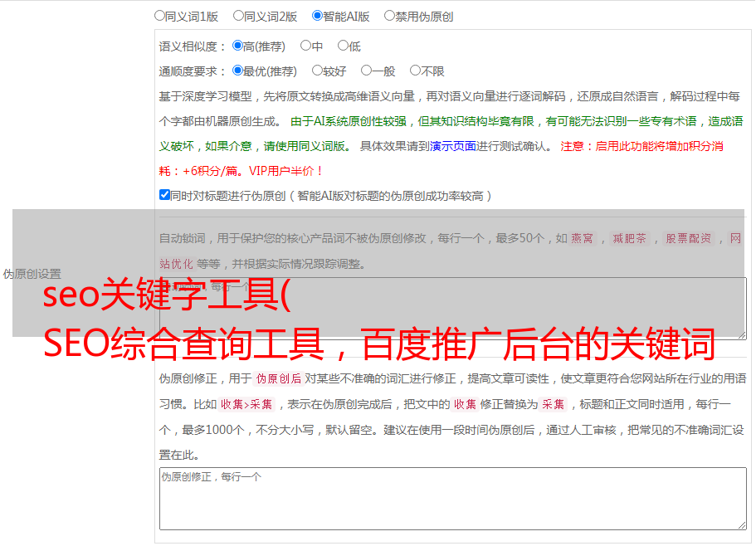Click the 语义相似度 label
Viewport: 756px width, 546px height.
(193, 46)
